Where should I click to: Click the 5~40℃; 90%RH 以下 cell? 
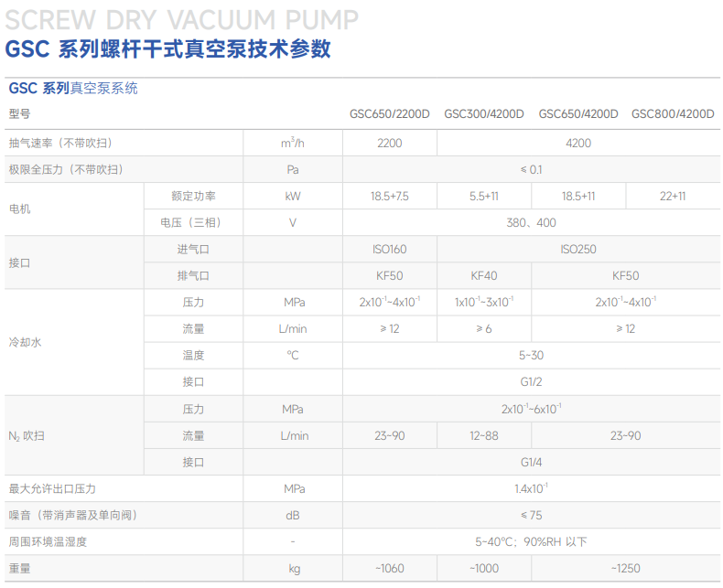[x=531, y=542]
